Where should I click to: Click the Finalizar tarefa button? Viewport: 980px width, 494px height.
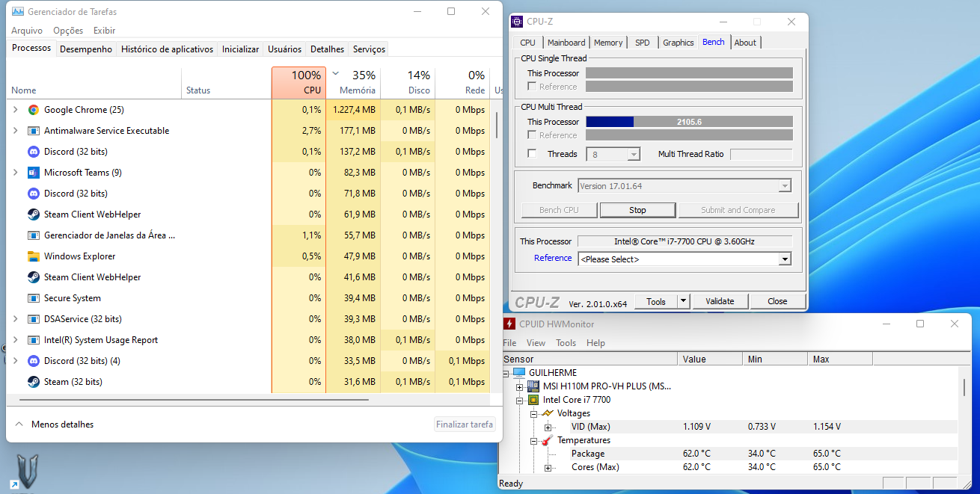click(465, 424)
